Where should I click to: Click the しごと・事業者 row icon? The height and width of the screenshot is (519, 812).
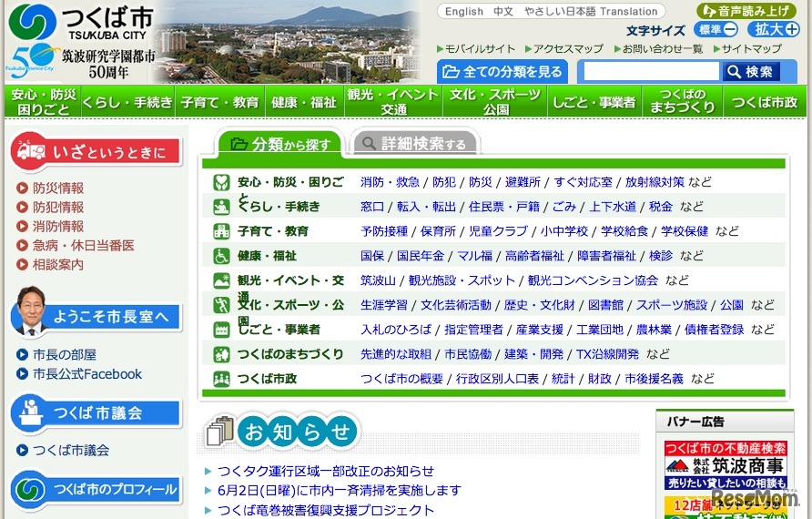click(x=221, y=330)
